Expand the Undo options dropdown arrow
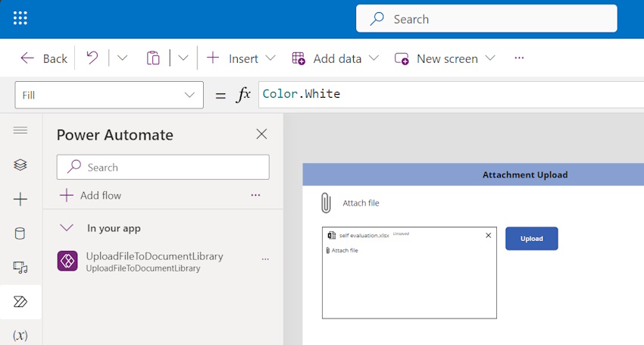Viewport: 644px width, 345px height. pyautogui.click(x=123, y=58)
